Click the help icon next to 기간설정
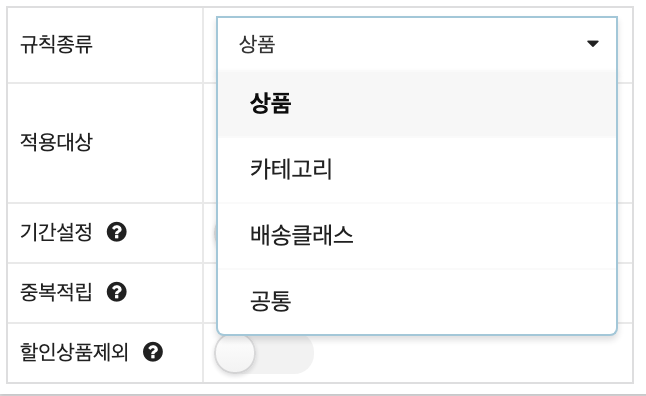Viewport: 646px width, 396px height. 117,232
